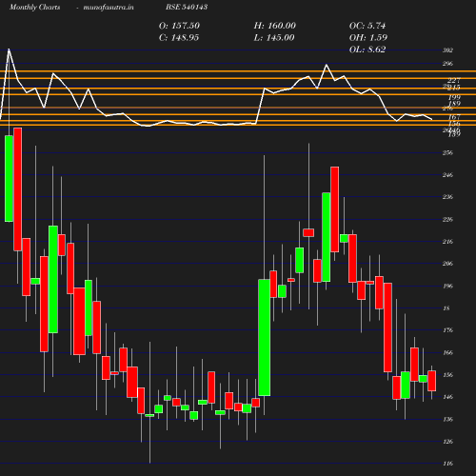Click the 'Monthly Charts' title text
The height and width of the screenshot is (476, 476).
tap(34, 7)
